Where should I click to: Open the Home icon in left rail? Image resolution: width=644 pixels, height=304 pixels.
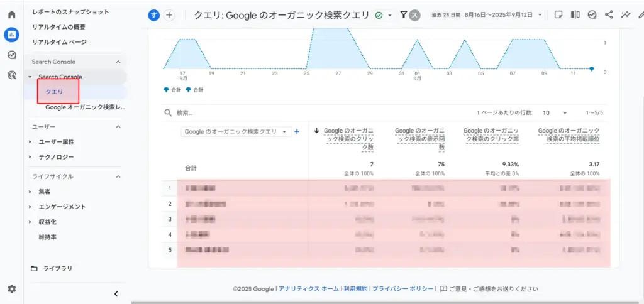point(11,14)
